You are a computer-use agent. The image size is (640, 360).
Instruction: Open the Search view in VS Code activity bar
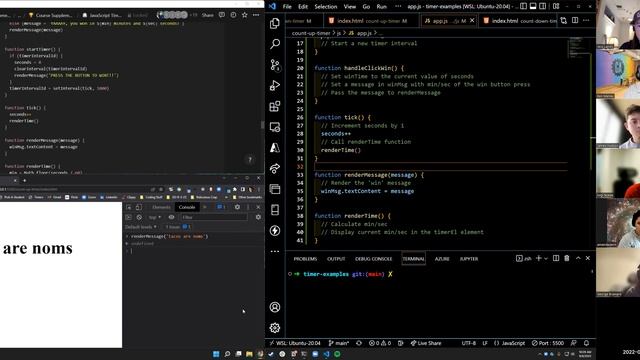(x=275, y=44)
